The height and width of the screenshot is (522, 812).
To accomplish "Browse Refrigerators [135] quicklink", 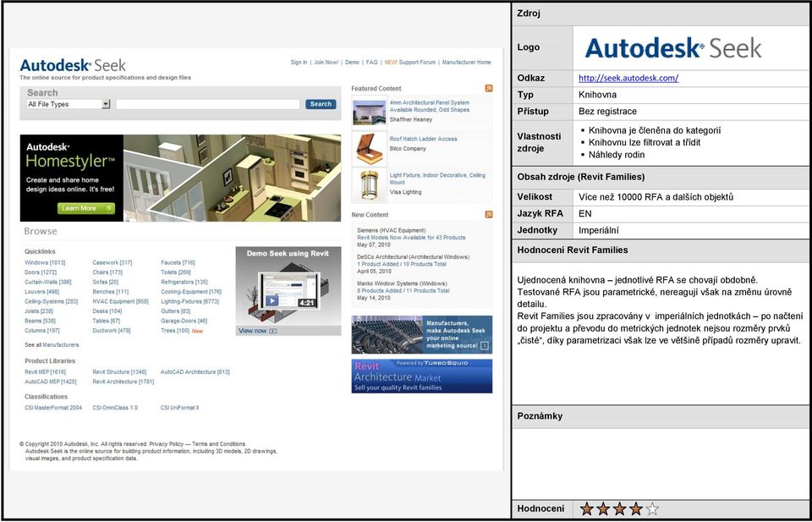I will pos(184,283).
